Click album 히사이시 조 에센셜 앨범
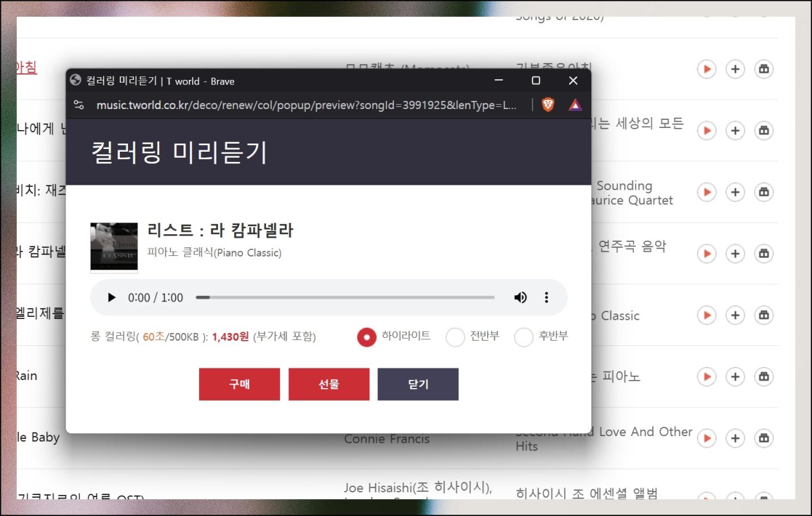Image resolution: width=812 pixels, height=516 pixels. 586,493
